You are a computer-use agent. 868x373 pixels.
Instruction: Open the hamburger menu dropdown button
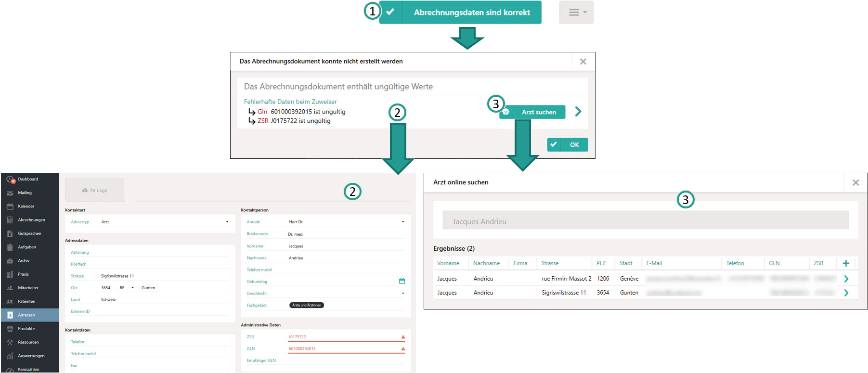(576, 13)
